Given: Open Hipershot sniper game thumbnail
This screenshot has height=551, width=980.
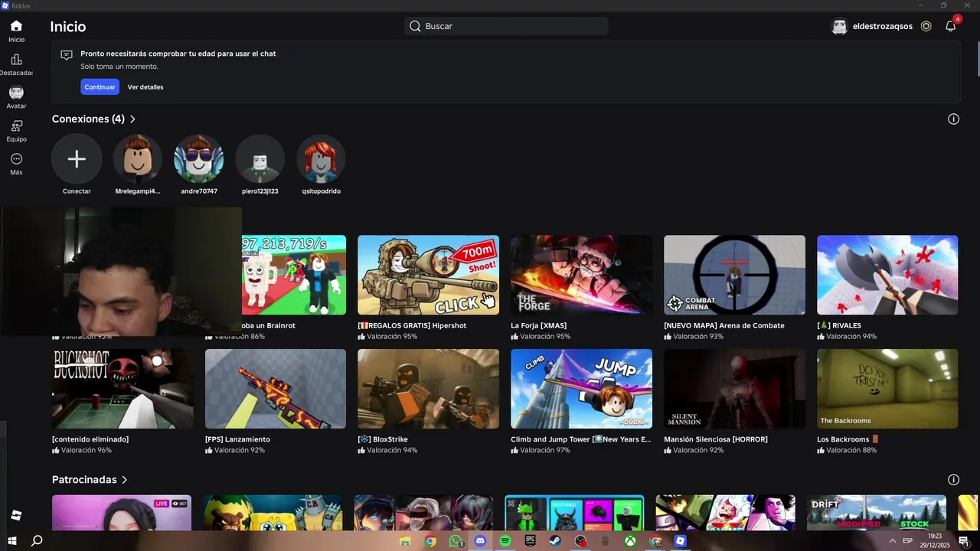Looking at the screenshot, I should [428, 275].
